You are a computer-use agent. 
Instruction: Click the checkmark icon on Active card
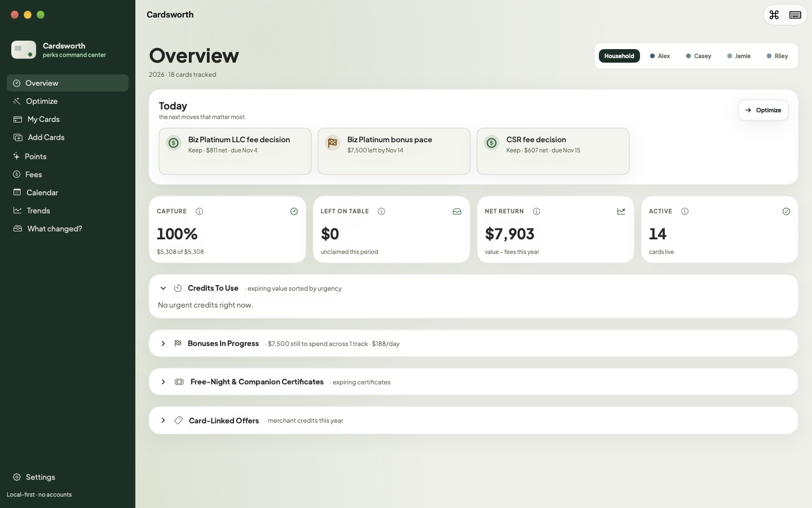tap(786, 211)
